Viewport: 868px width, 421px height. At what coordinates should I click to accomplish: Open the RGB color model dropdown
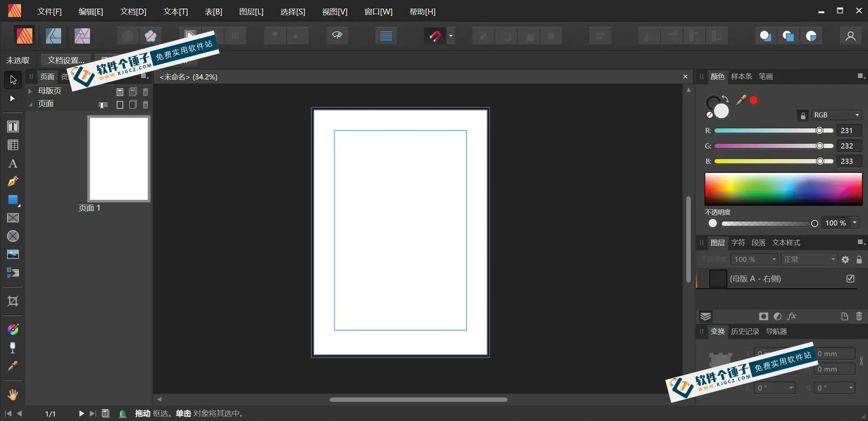(836, 115)
